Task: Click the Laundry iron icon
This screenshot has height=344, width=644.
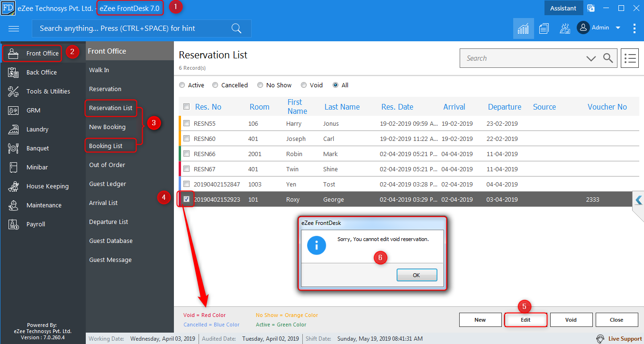Action: (x=13, y=129)
